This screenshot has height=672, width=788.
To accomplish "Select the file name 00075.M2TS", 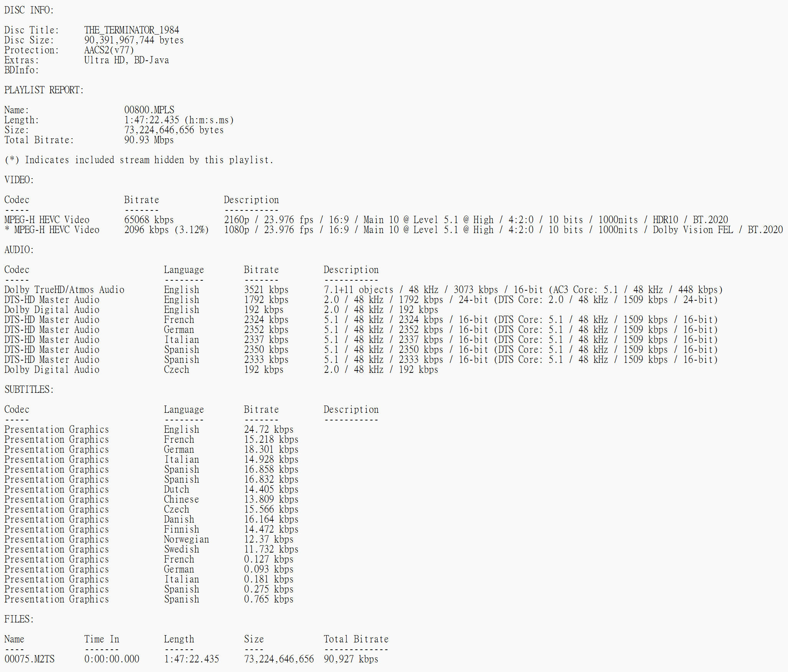I will 30,659.
